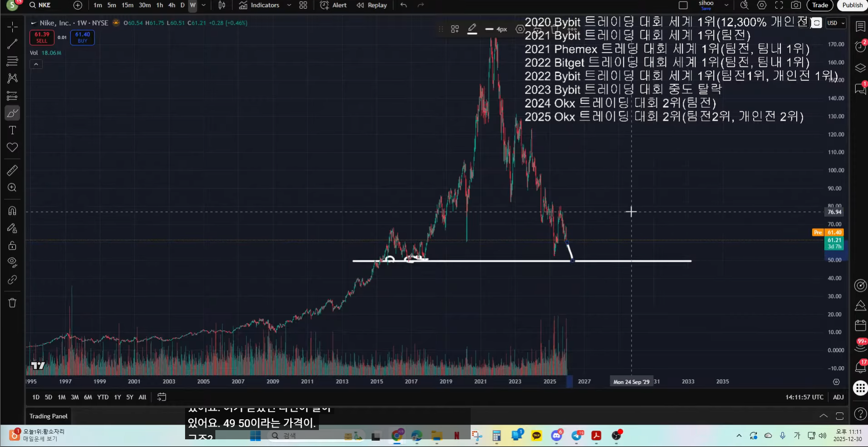This screenshot has height=447, width=868.
Task: Select the zoom-in magnifier tool
Action: [12, 188]
